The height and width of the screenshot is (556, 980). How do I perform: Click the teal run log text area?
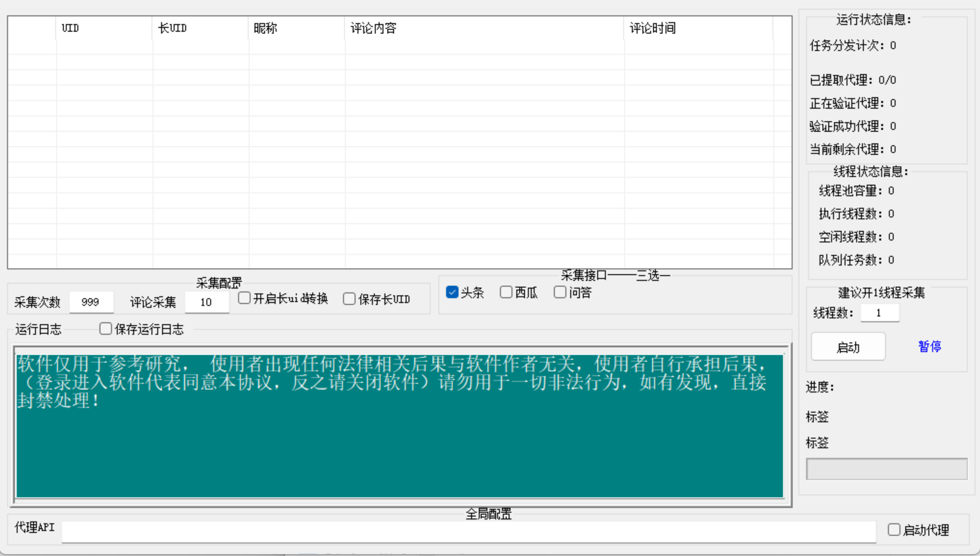(x=400, y=426)
